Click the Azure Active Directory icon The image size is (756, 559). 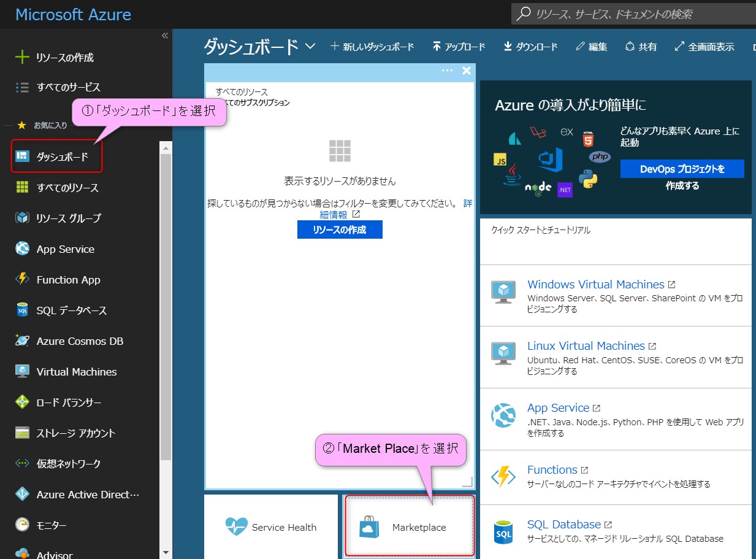point(23,494)
